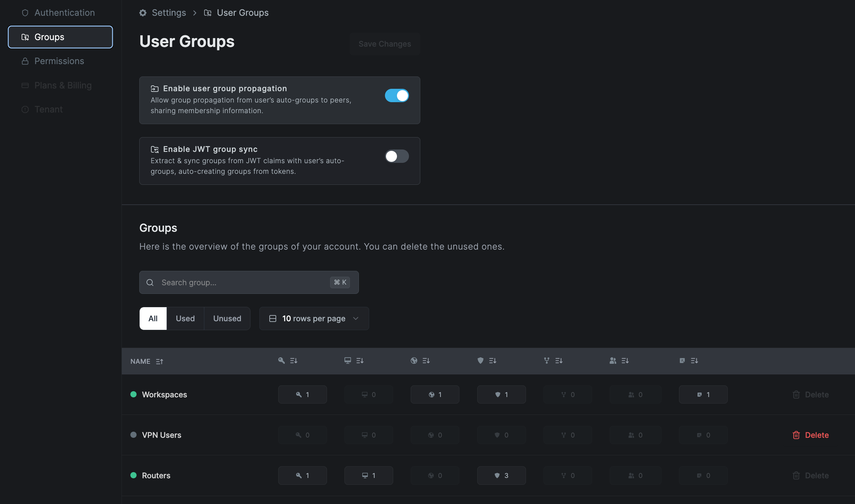855x504 pixels.
Task: Open the rows per page dropdown
Action: tap(314, 319)
